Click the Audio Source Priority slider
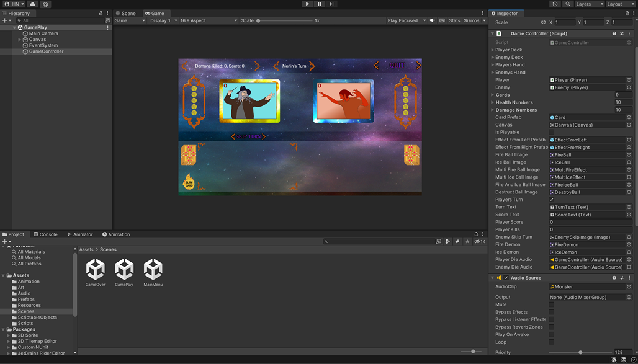The height and width of the screenshot is (364, 638). point(580,352)
